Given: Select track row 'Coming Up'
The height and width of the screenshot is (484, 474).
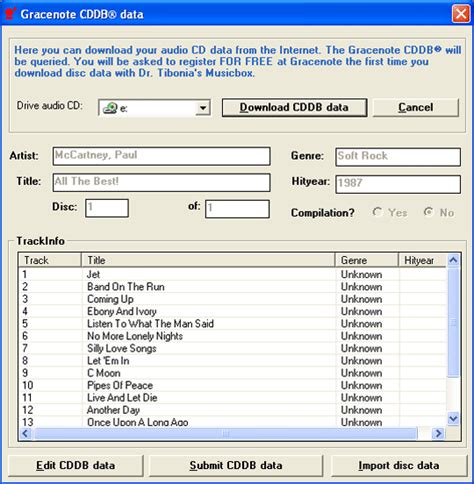Looking at the screenshot, I should tap(233, 299).
